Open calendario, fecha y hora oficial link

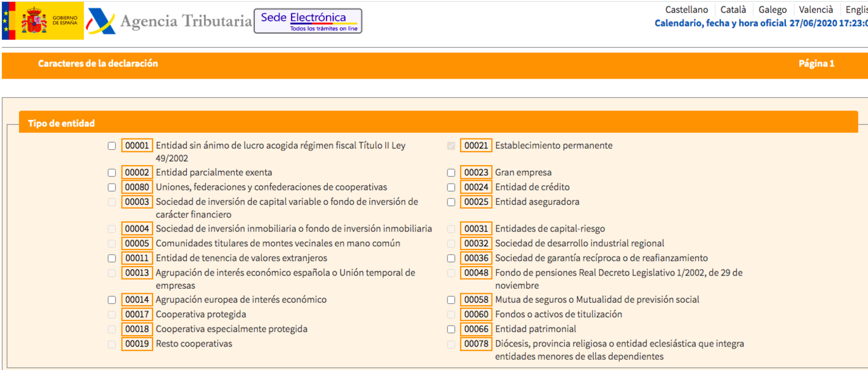pyautogui.click(x=720, y=23)
